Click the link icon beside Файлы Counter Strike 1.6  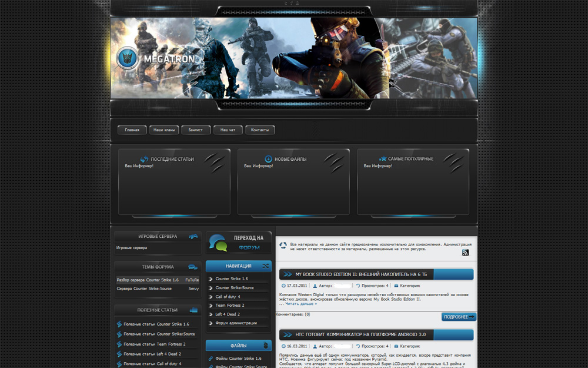click(x=211, y=358)
